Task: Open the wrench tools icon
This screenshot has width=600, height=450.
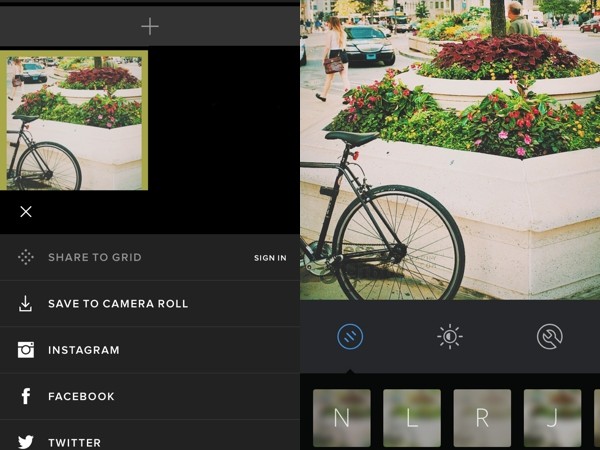Action: [549, 336]
